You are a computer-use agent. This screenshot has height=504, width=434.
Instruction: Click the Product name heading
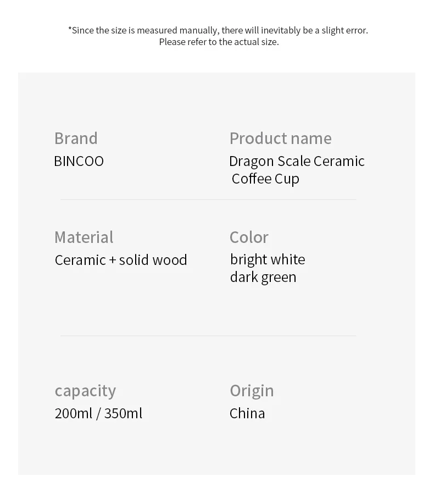tap(280, 139)
